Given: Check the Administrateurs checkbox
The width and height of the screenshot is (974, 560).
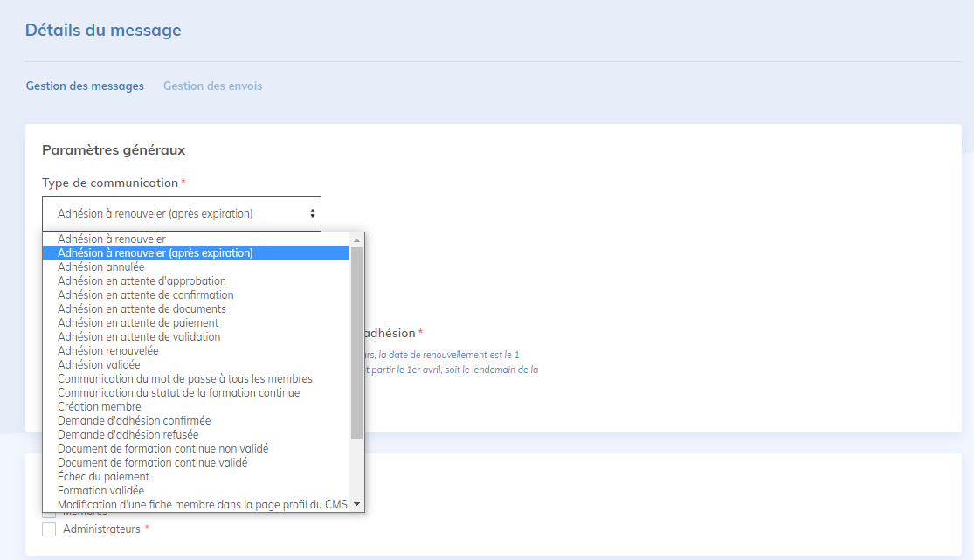Looking at the screenshot, I should coord(49,529).
